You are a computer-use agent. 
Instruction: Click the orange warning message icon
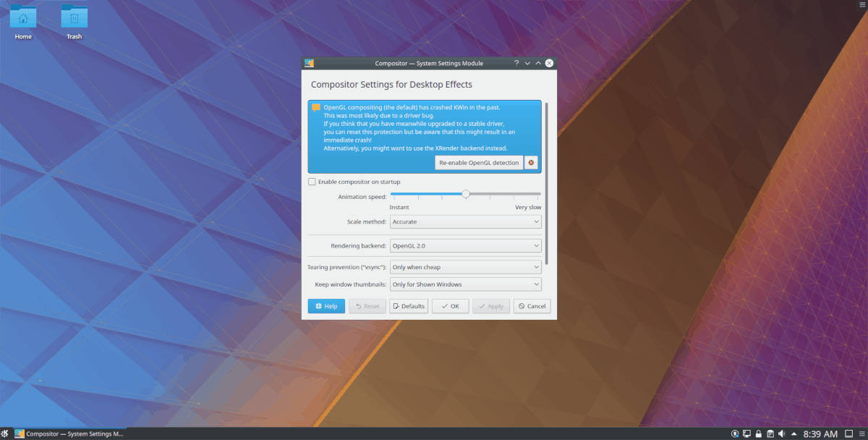[316, 108]
